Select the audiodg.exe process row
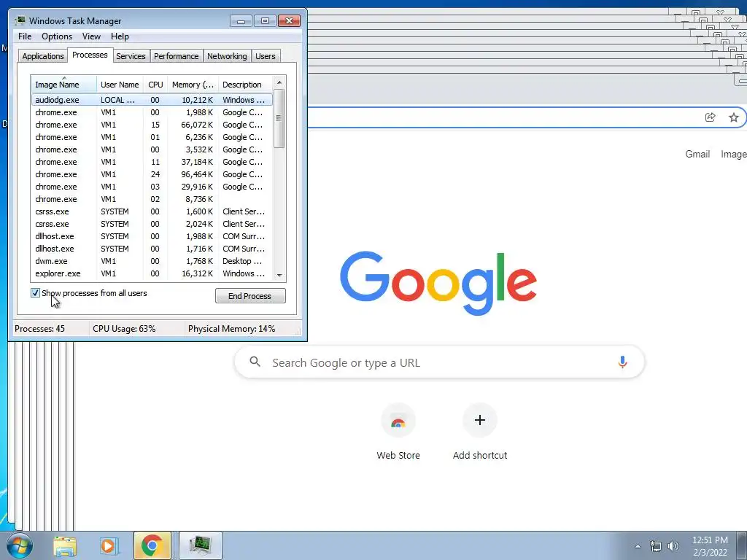747x560 pixels. (x=152, y=100)
